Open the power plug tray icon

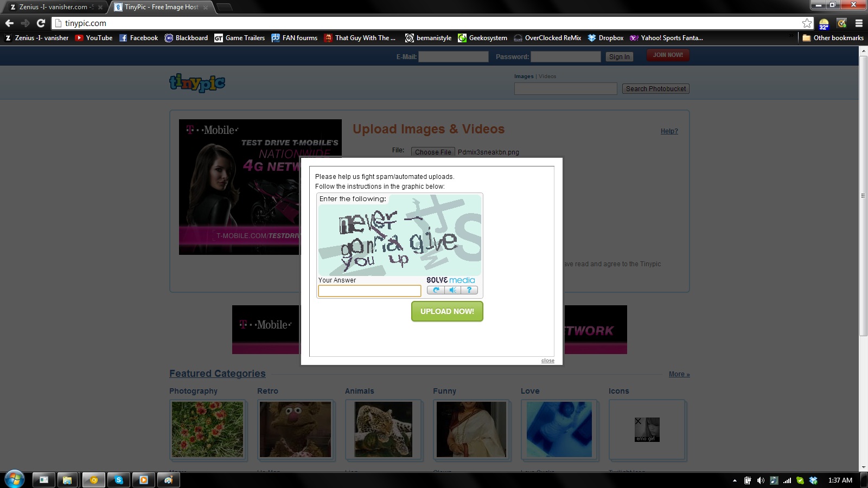click(748, 480)
